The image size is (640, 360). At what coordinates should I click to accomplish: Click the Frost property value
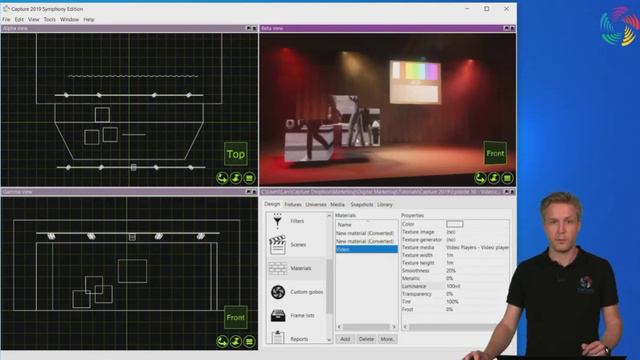point(450,309)
